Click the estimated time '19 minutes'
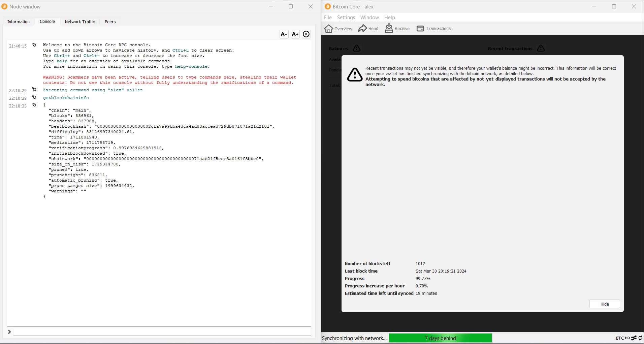The width and height of the screenshot is (644, 344). [x=426, y=293]
